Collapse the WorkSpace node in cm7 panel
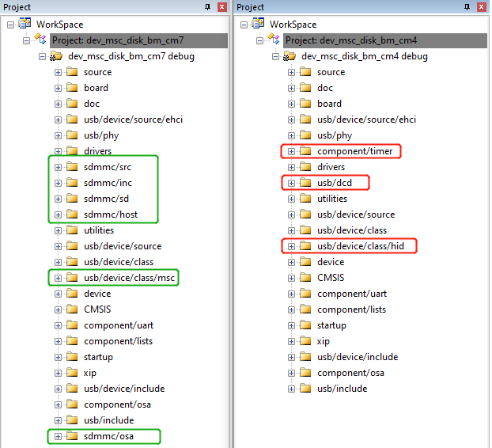Screen dimensions: 492x448 coord(10,25)
